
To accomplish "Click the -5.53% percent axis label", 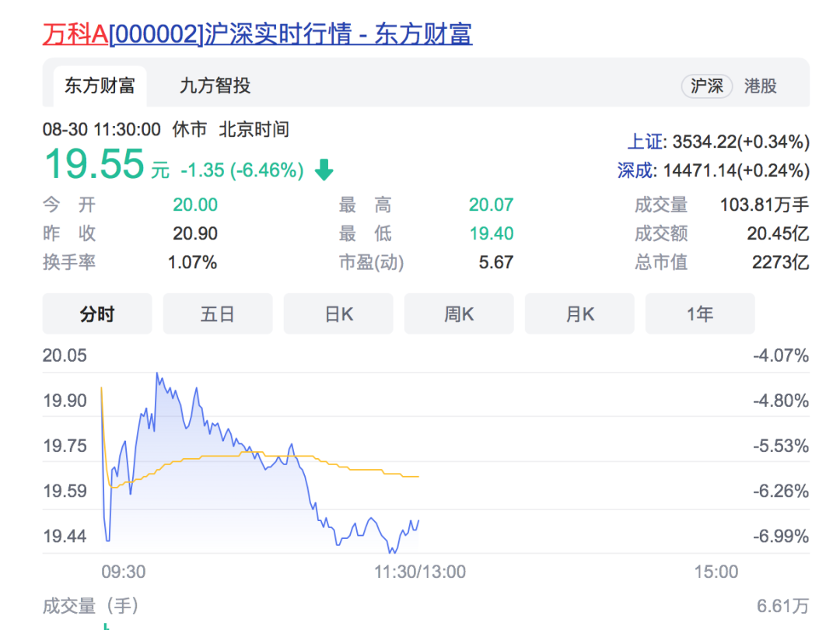I will pyautogui.click(x=781, y=446).
